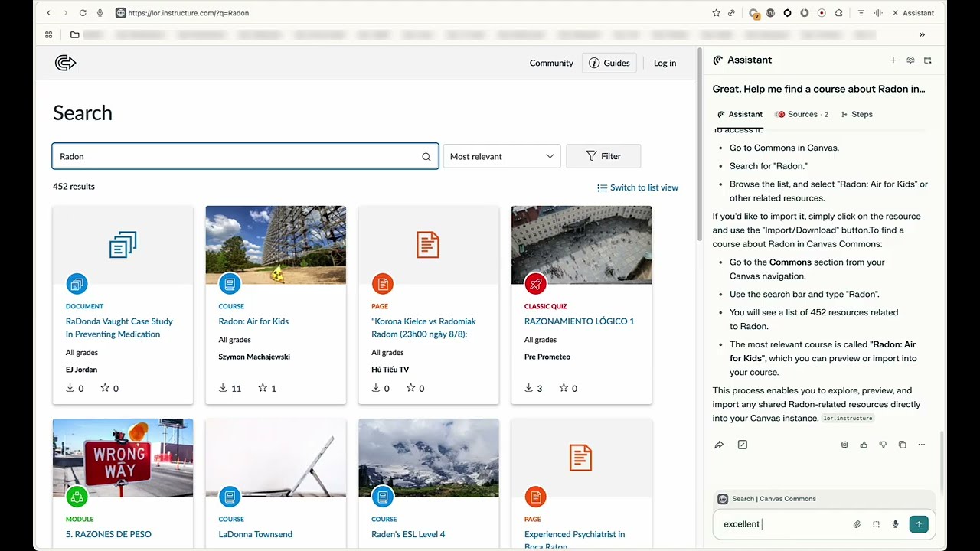Image resolution: width=980 pixels, height=551 pixels.
Task: Click the page icon on the Korona Kielce card
Action: point(428,245)
